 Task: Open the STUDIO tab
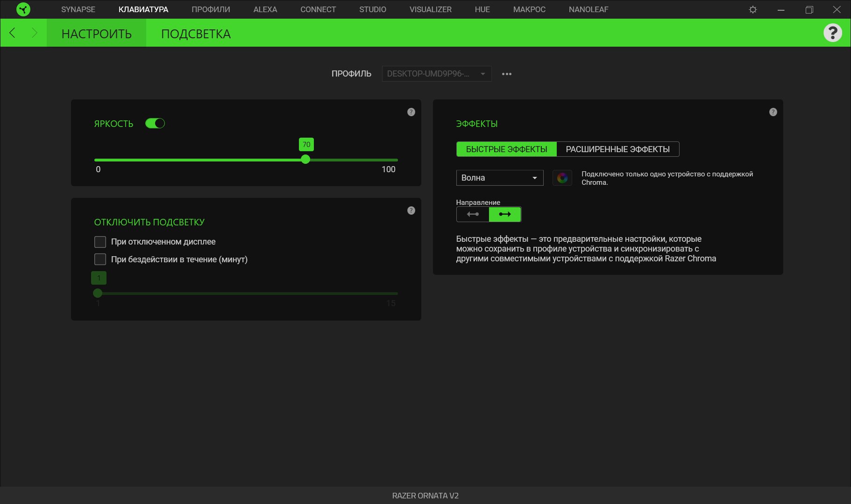tap(373, 9)
